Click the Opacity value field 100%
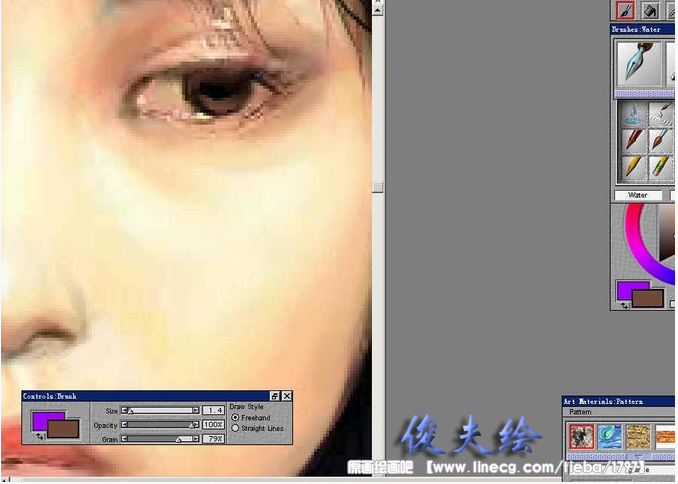This screenshot has height=484, width=678. [214, 425]
